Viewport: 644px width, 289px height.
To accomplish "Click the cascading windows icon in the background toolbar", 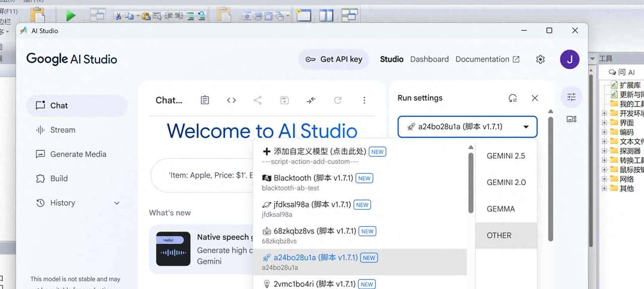I will (350, 15).
